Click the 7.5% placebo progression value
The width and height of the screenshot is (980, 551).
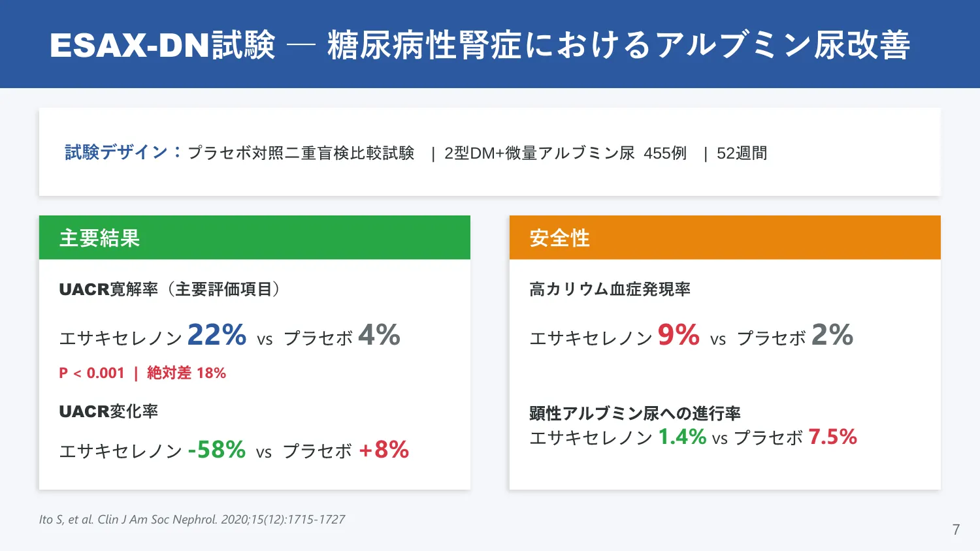(833, 437)
